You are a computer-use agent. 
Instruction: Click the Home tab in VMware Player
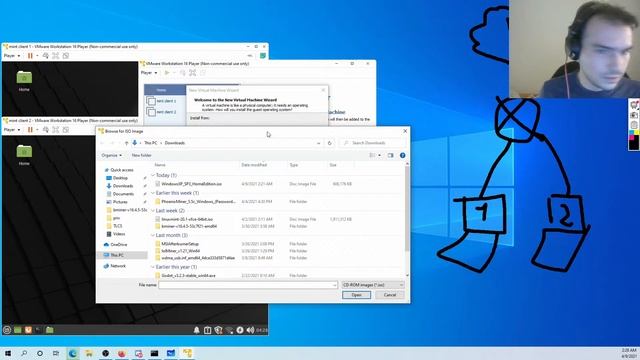coord(162,90)
